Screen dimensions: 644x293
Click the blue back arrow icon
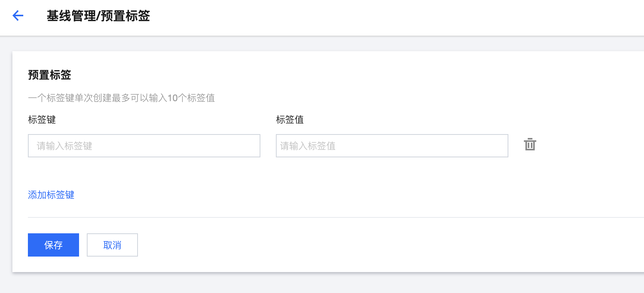(x=18, y=16)
